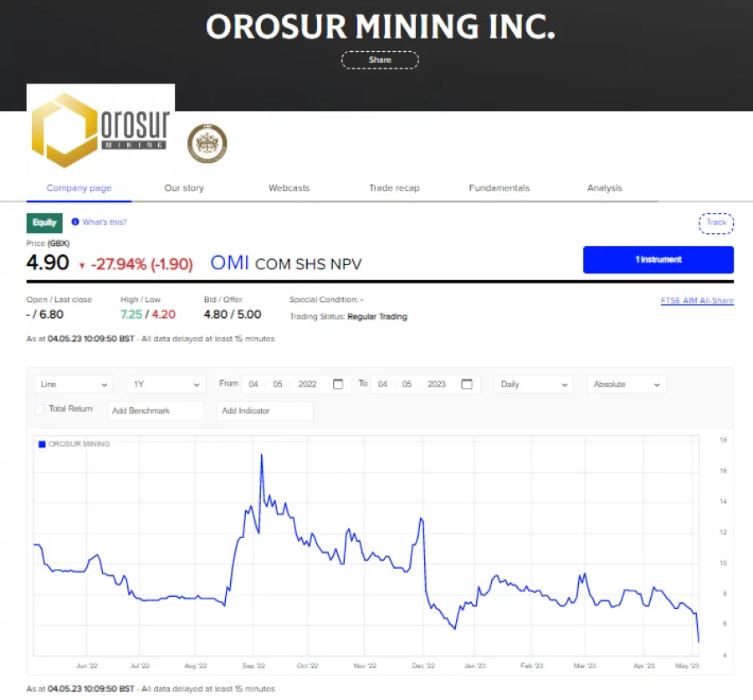Viewport: 753px width, 700px height.
Task: Enable the Total Return checkbox
Action: coord(39,409)
